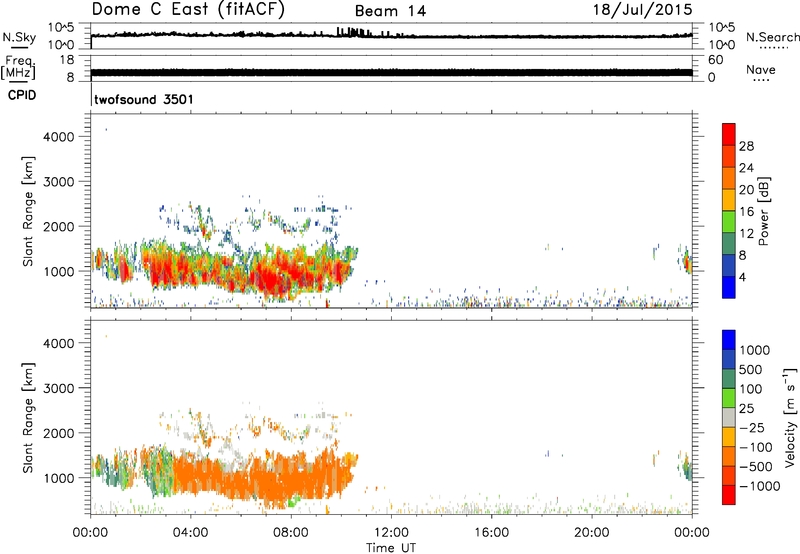Click the '500' tick on the velocity colorbar
This screenshot has width=800, height=554.
click(x=751, y=369)
